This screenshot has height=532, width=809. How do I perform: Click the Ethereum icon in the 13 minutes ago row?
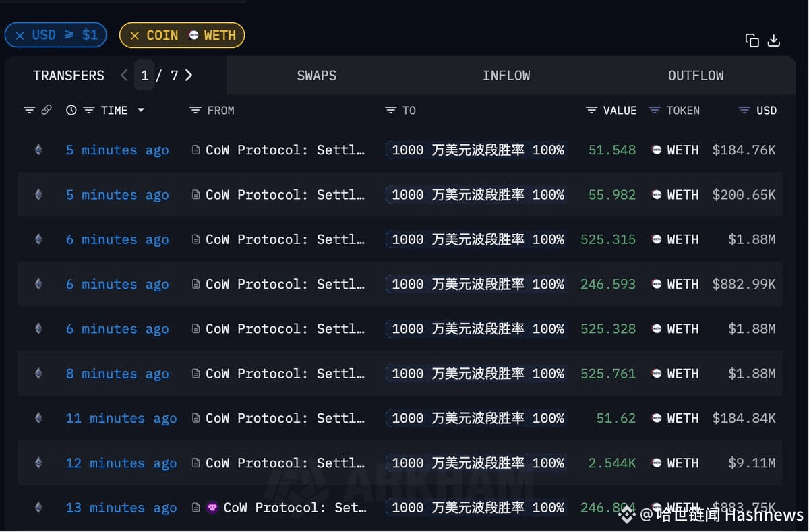38,507
